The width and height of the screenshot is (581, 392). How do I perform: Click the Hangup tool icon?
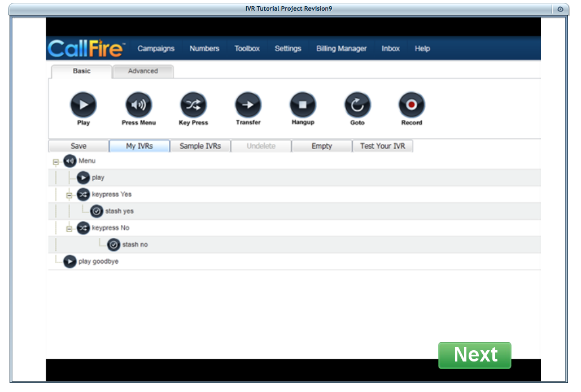point(303,104)
